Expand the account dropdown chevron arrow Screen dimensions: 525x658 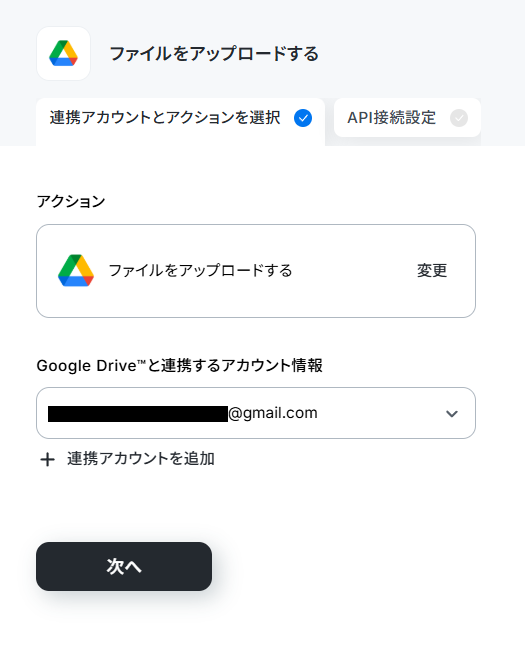(x=452, y=414)
